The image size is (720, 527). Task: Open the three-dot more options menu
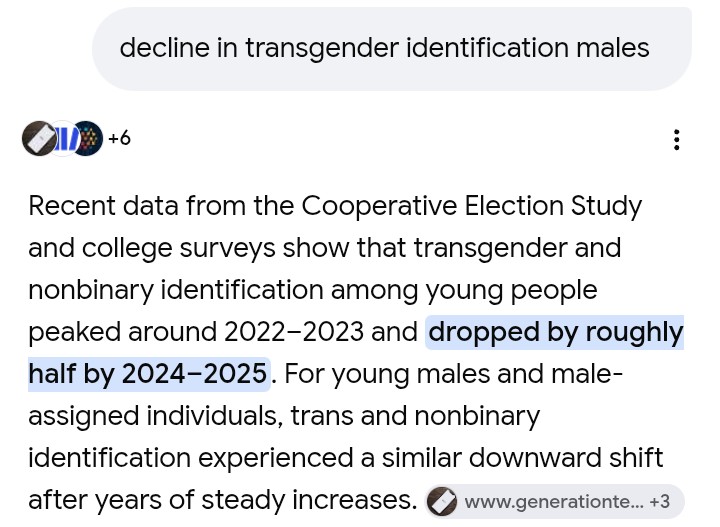(676, 140)
